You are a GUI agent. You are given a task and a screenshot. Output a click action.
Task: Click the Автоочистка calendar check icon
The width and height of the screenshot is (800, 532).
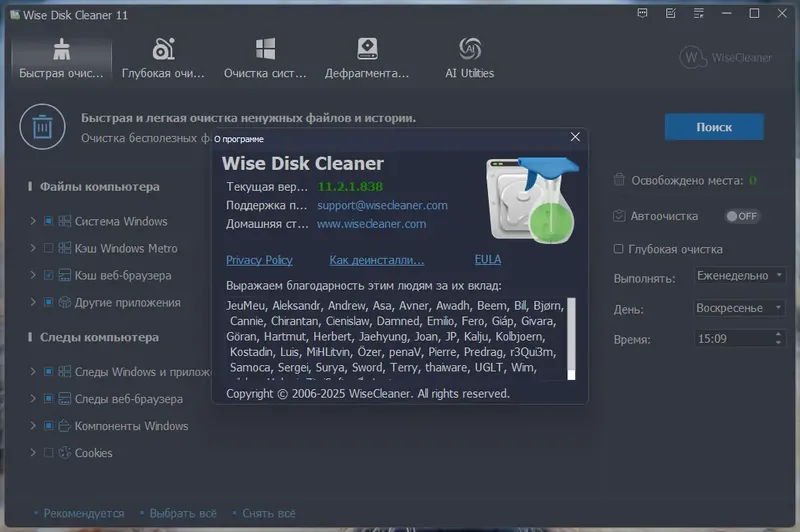(x=619, y=216)
